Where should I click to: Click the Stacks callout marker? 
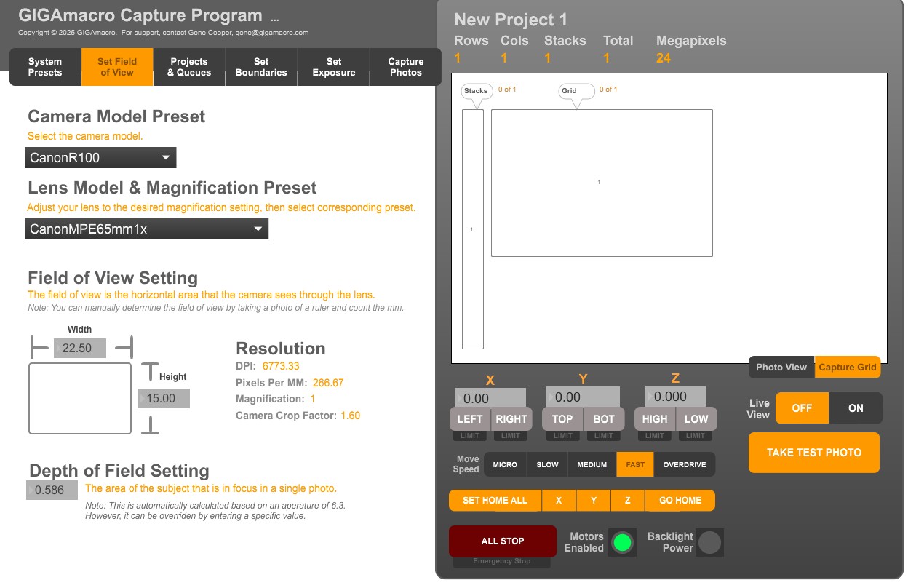476,92
